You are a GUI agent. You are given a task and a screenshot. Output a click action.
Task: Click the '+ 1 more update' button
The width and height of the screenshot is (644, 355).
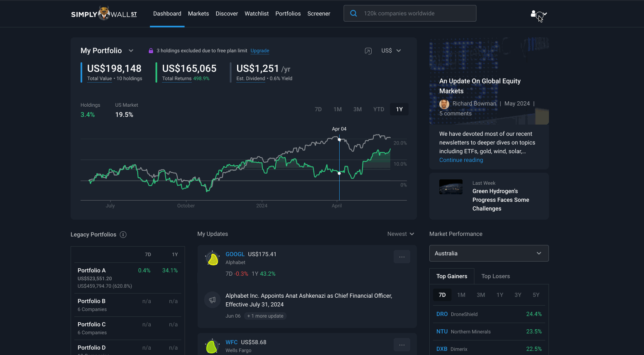click(x=265, y=316)
